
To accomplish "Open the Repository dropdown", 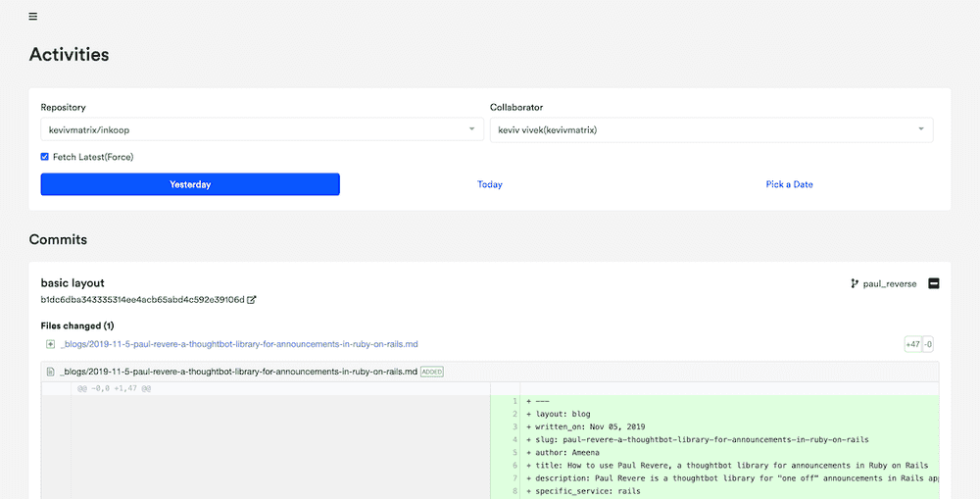I will (x=262, y=129).
